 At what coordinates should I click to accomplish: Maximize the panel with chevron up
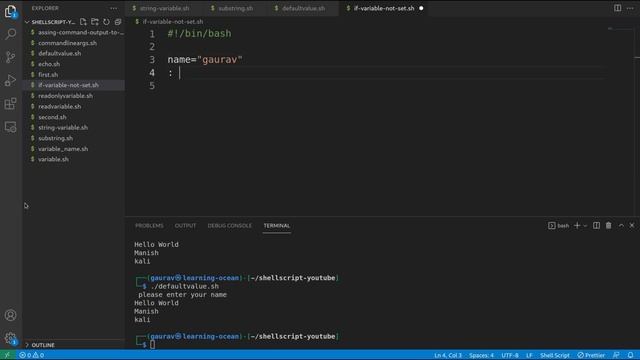pyautogui.click(x=621, y=225)
